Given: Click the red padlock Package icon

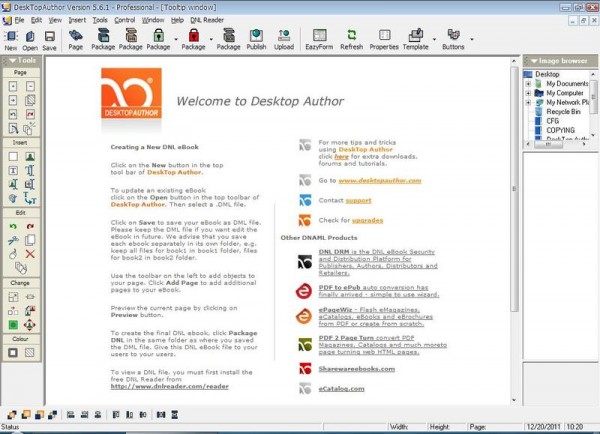Looking at the screenshot, I should tap(194, 39).
